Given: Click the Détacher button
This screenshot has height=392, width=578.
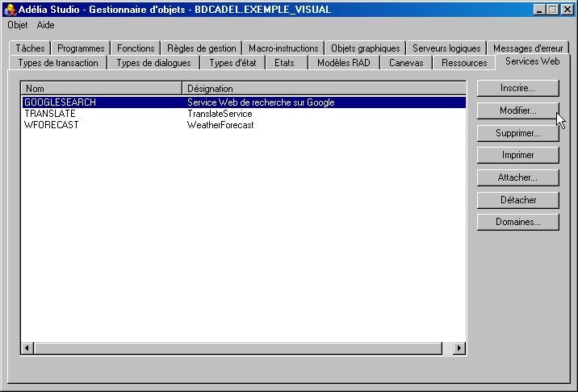Looking at the screenshot, I should coord(518,200).
